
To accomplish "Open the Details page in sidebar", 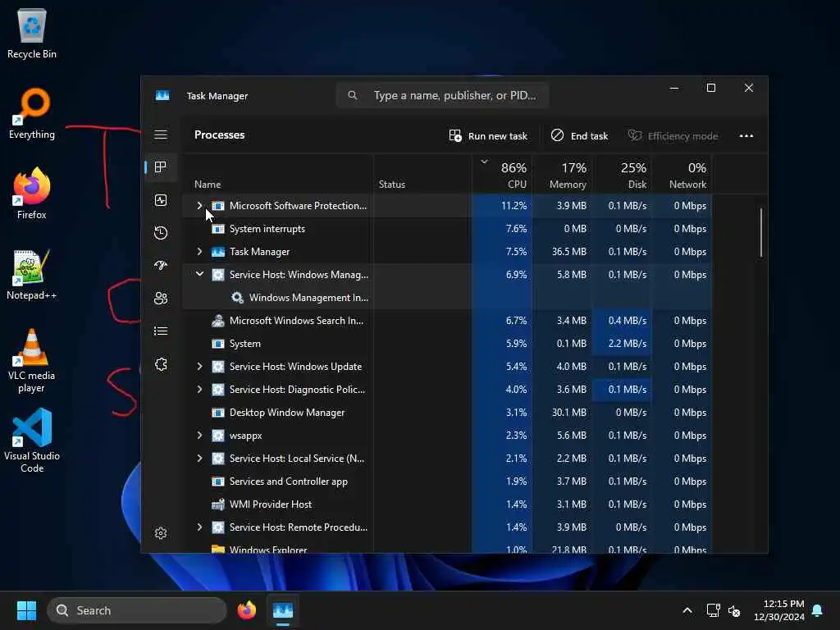I will [x=161, y=331].
